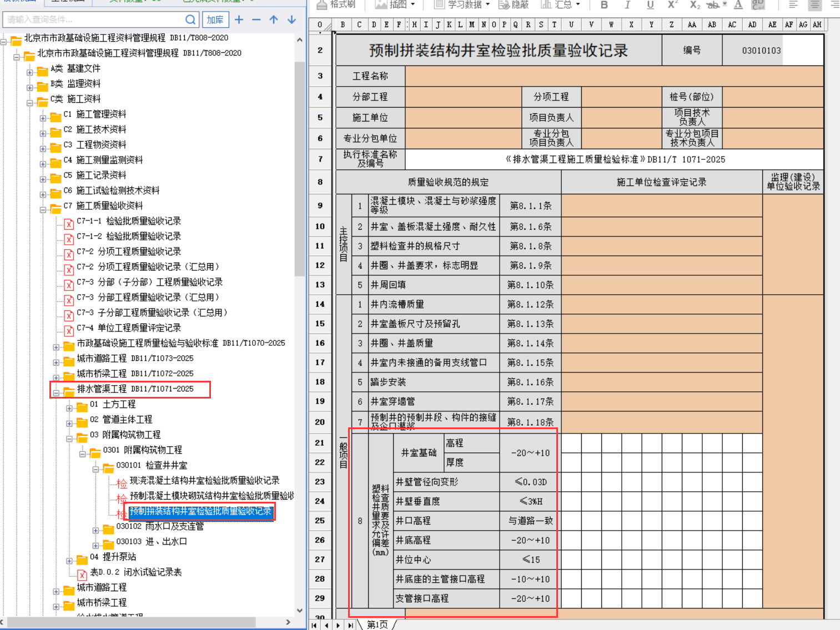Select column header AA
The width and height of the screenshot is (840, 630).
coord(692,25)
